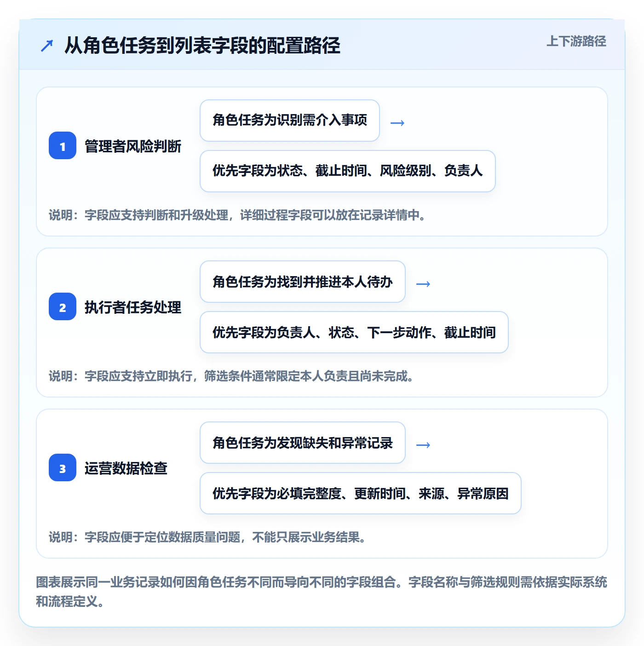Click the arrow after 角色任务为找到并推进本人待办

tap(423, 284)
